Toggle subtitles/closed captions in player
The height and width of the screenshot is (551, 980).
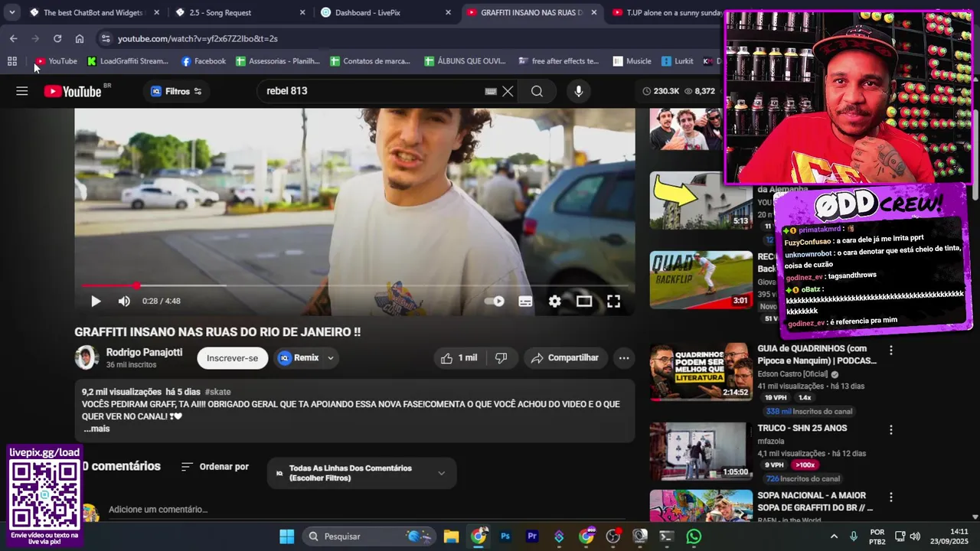[x=525, y=302]
